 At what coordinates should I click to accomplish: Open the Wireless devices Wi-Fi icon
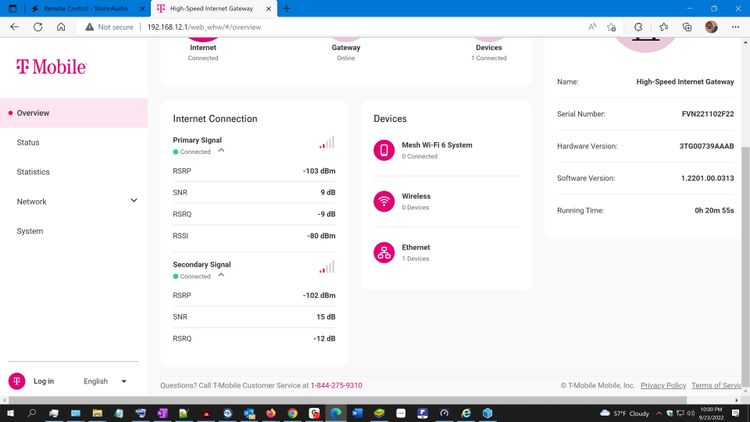click(384, 201)
